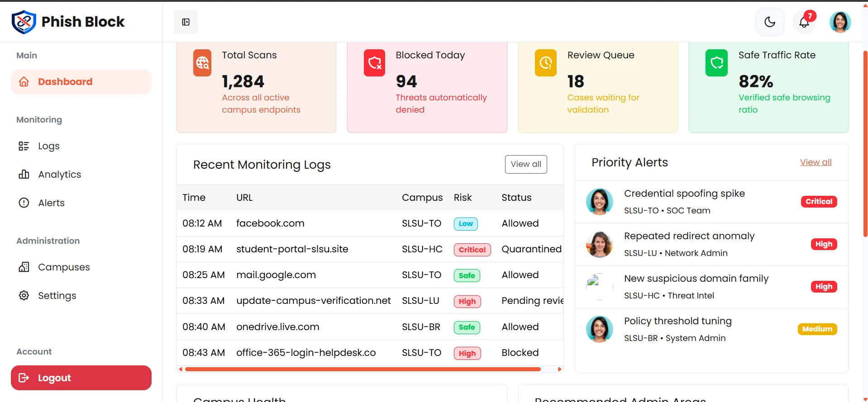Click the Phish Block shield logo

pyautogui.click(x=24, y=22)
